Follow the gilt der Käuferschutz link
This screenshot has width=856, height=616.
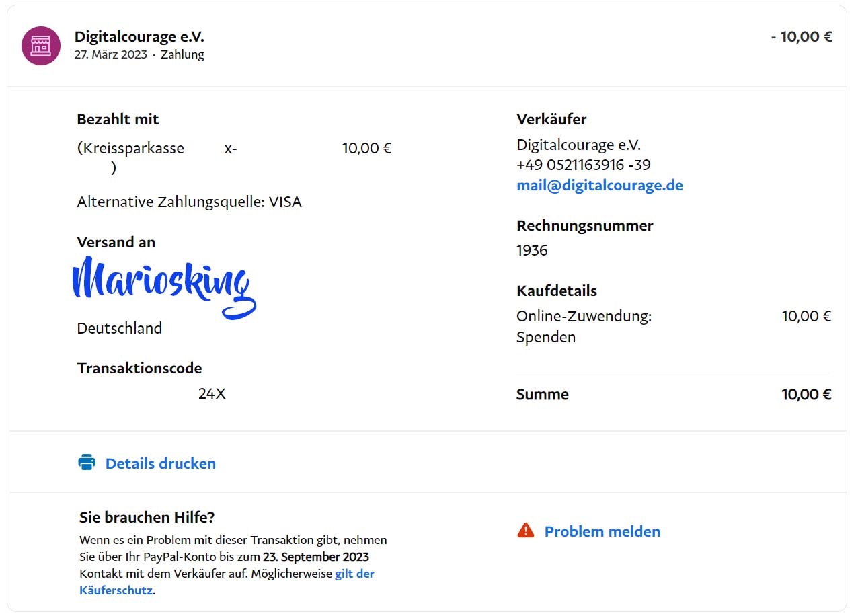pyautogui.click(x=354, y=574)
